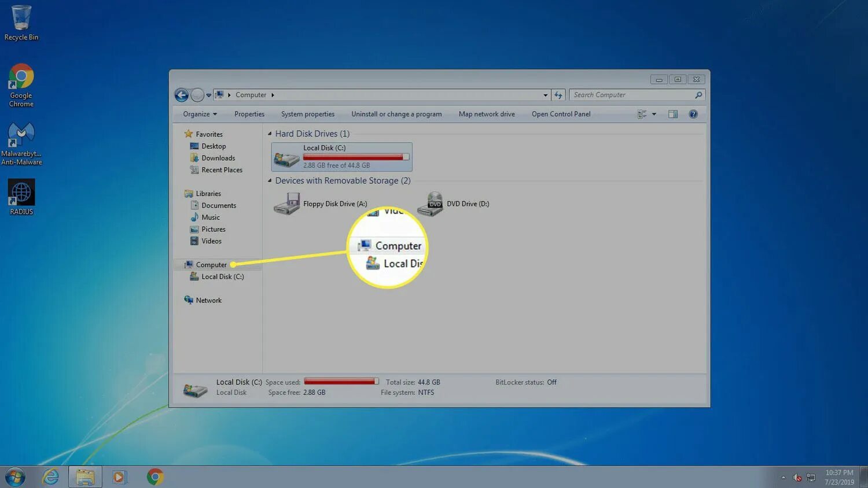The image size is (868, 488).
Task: Click Uninstall or change a program
Action: tap(396, 114)
